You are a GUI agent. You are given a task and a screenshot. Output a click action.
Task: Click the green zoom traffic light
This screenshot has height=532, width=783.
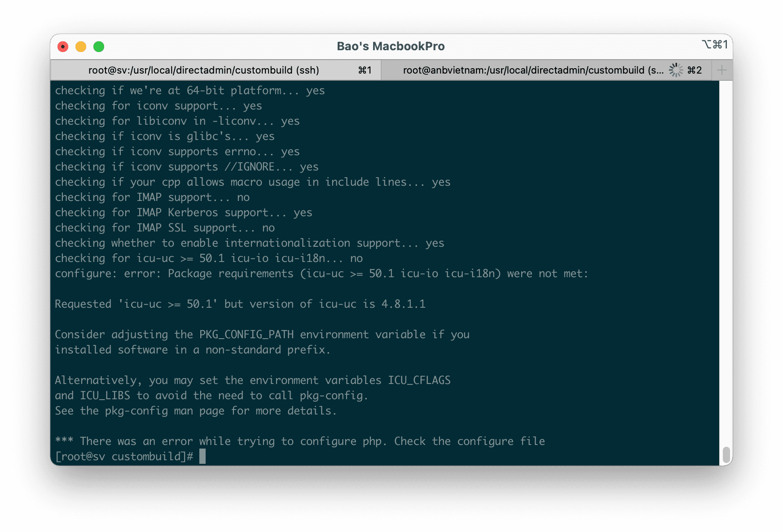pyautogui.click(x=99, y=46)
